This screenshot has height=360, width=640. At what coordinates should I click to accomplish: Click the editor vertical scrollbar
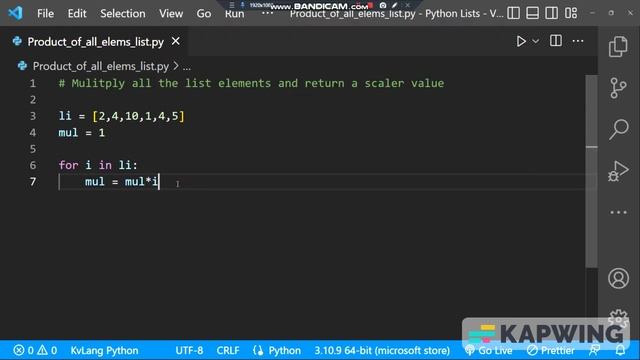pyautogui.click(x=591, y=171)
